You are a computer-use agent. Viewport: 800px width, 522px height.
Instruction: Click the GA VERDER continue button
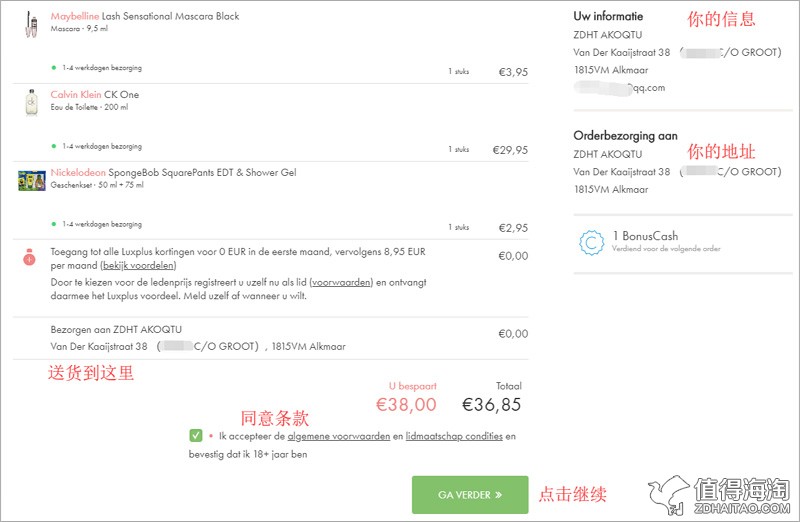pyautogui.click(x=470, y=494)
